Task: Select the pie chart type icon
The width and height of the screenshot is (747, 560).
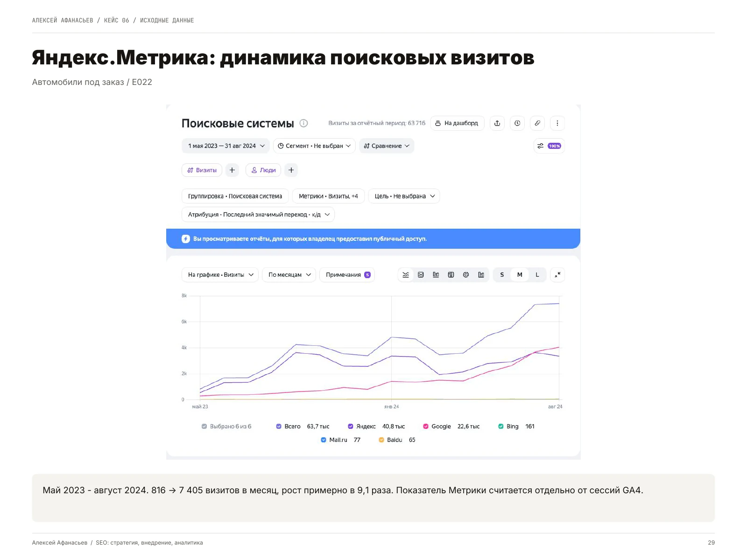Action: click(466, 275)
